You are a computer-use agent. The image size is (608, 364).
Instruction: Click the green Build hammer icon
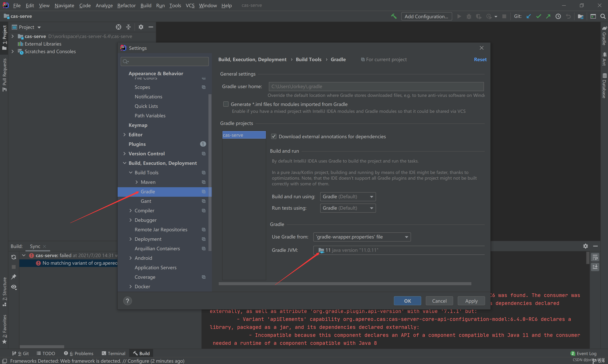pyautogui.click(x=393, y=16)
